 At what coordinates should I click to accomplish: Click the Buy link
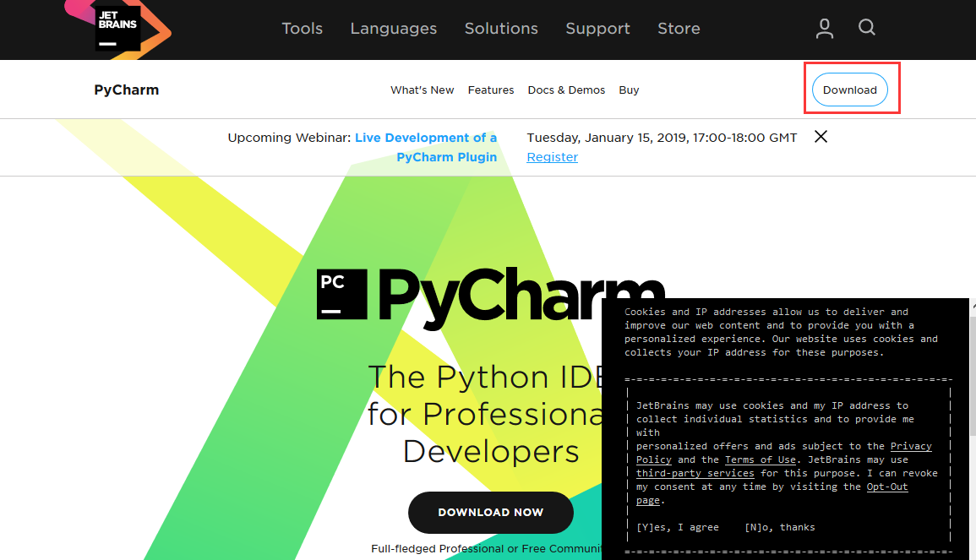click(x=629, y=90)
